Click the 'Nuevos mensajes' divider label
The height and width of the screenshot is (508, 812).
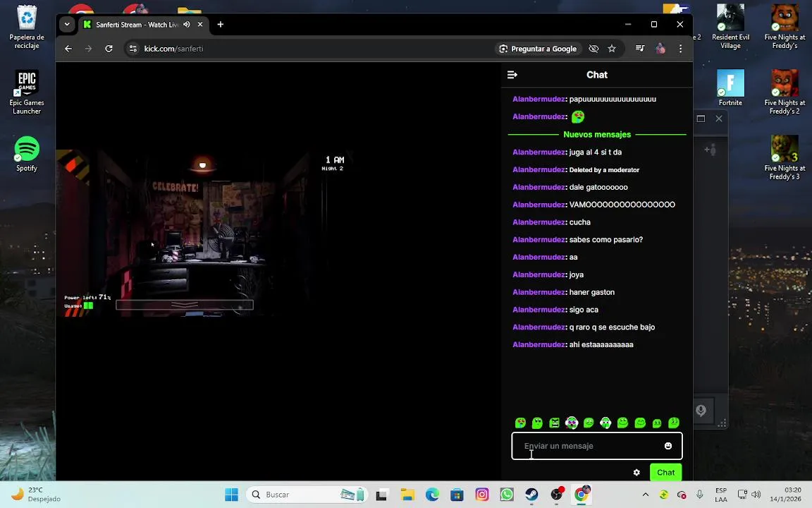tap(597, 134)
